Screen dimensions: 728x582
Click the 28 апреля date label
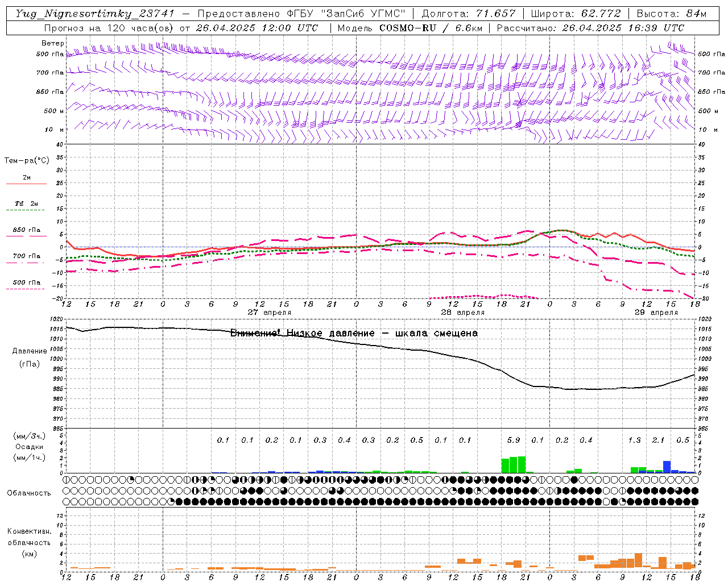[x=463, y=313]
